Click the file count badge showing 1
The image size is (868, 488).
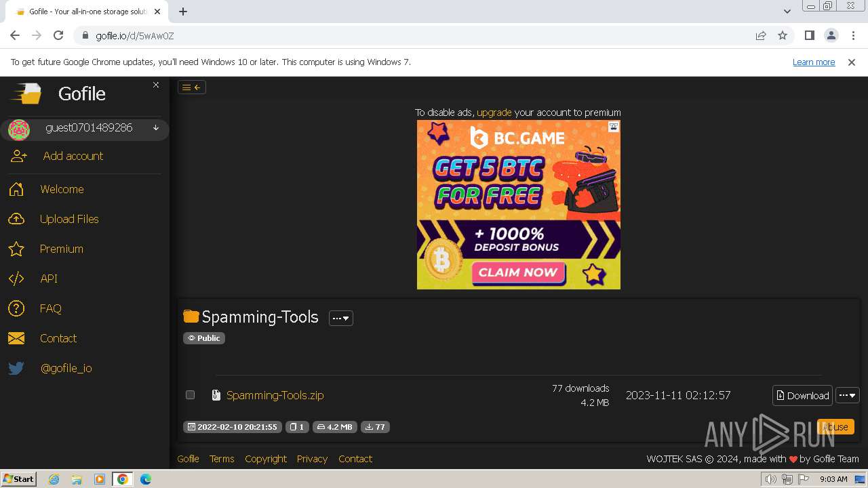point(297,427)
